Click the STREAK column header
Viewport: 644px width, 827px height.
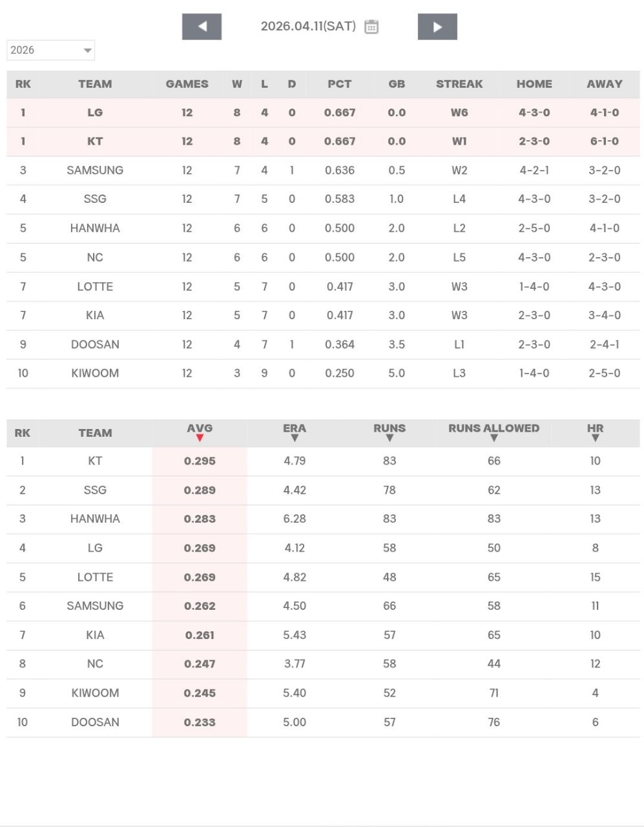459,84
